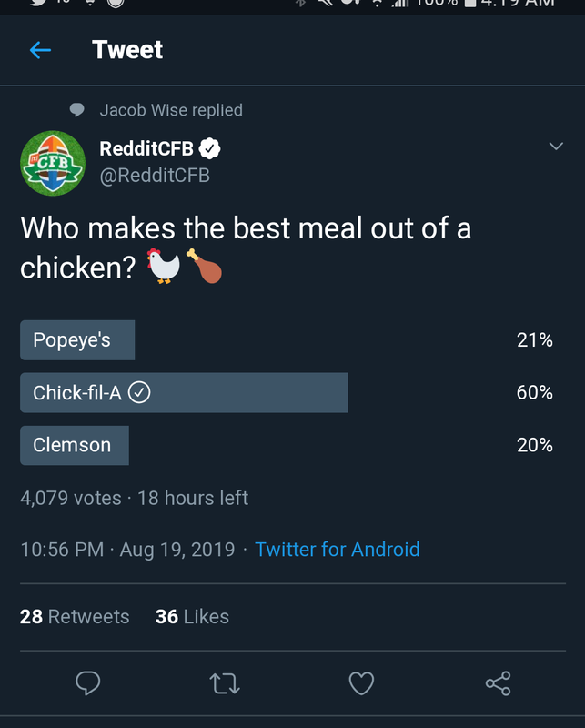Tap the Chick-fil-A selected checkmark
This screenshot has height=728, width=585.
[x=139, y=392]
